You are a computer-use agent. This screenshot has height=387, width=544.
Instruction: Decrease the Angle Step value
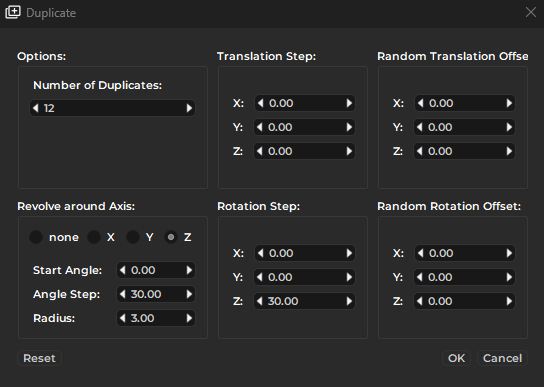(122, 294)
